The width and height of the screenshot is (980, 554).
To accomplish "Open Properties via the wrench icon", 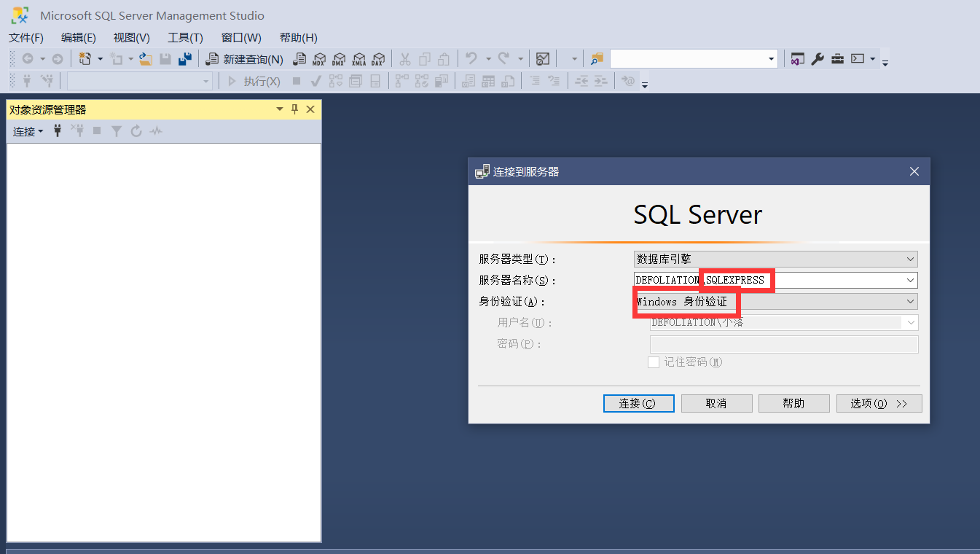I will 818,59.
